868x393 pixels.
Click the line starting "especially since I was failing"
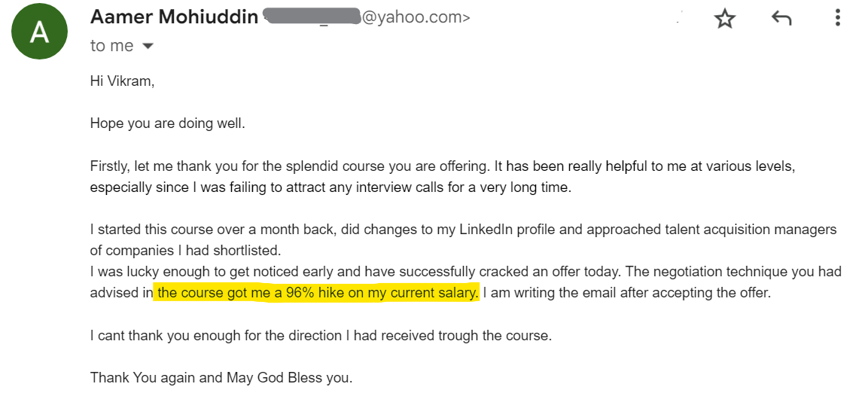tap(330, 187)
